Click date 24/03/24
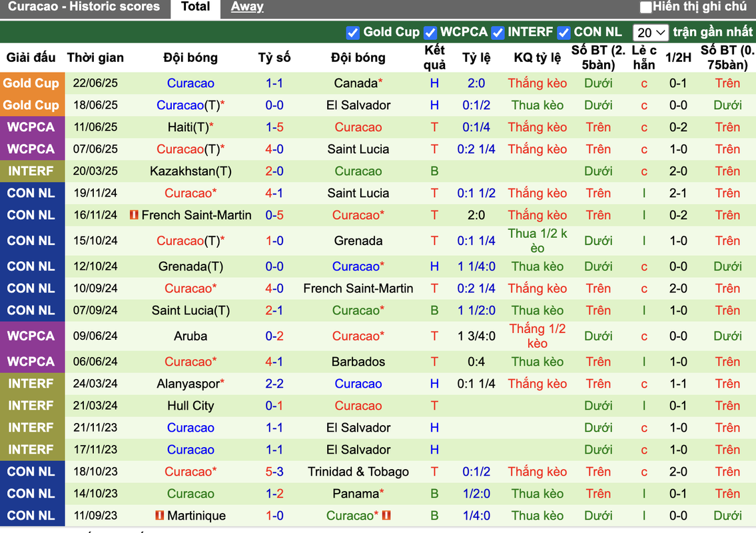The width and height of the screenshot is (756, 533). [95, 384]
